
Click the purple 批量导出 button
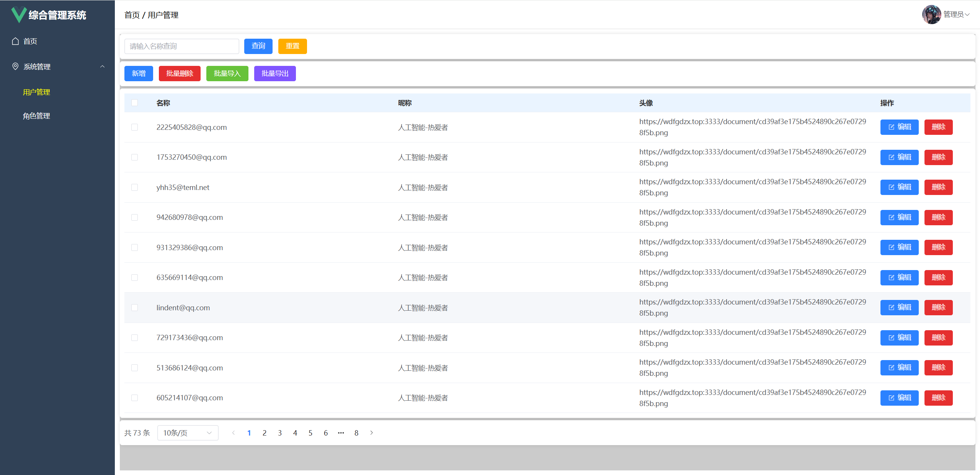[274, 74]
